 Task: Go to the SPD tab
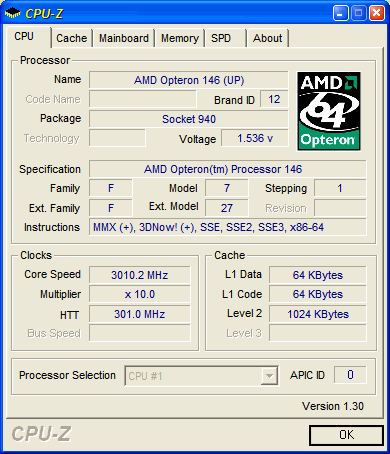pos(226,38)
